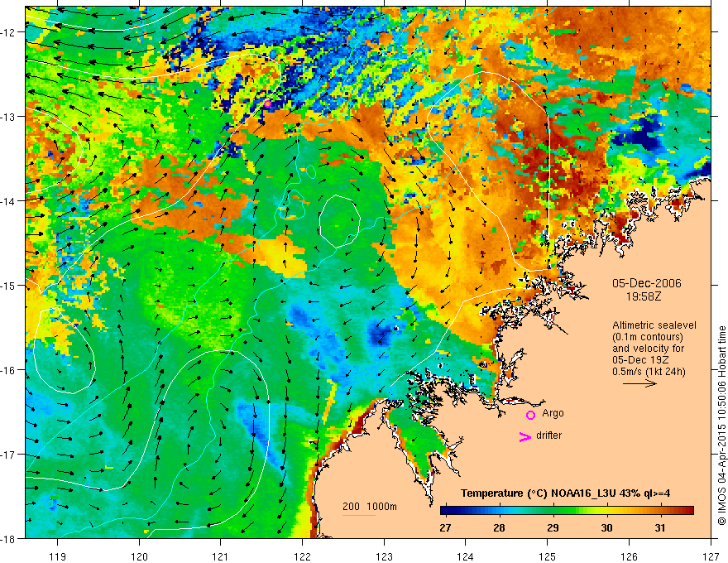Image resolution: width=728 pixels, height=563 pixels.
Task: Click the '(0.1m contours)' text
Action: click(x=648, y=337)
